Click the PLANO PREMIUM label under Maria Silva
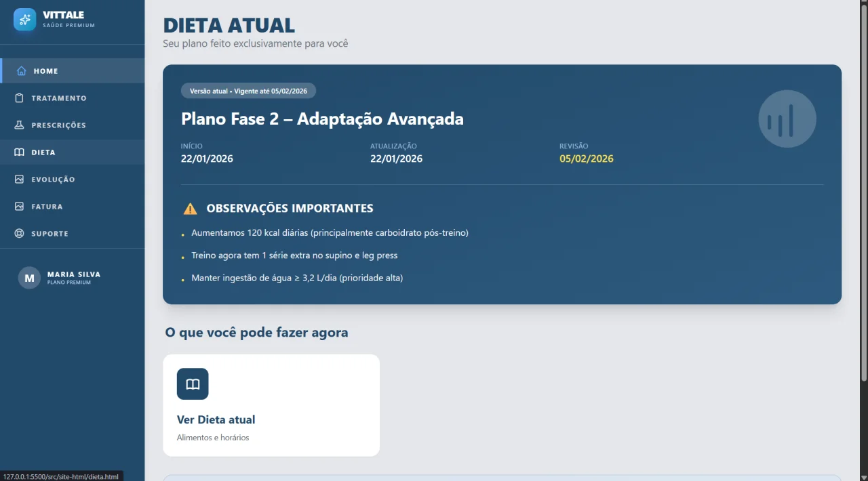 click(68, 283)
